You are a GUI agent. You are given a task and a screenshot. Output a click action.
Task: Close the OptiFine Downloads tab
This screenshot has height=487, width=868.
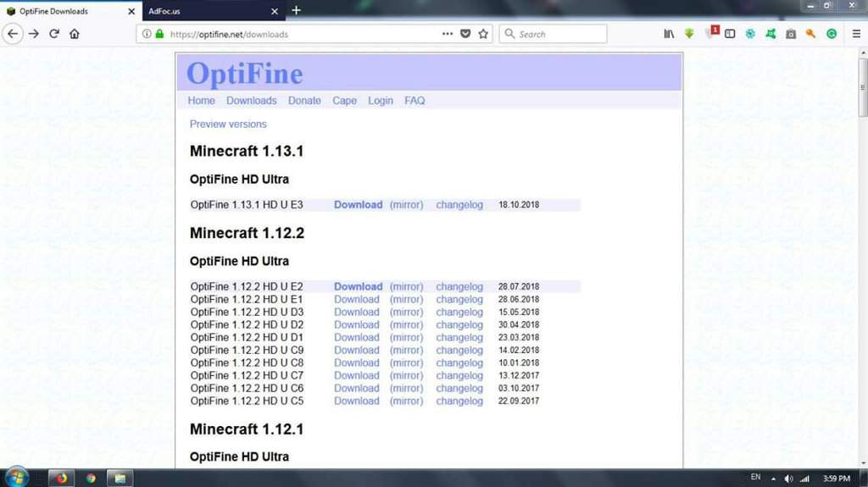click(x=131, y=11)
